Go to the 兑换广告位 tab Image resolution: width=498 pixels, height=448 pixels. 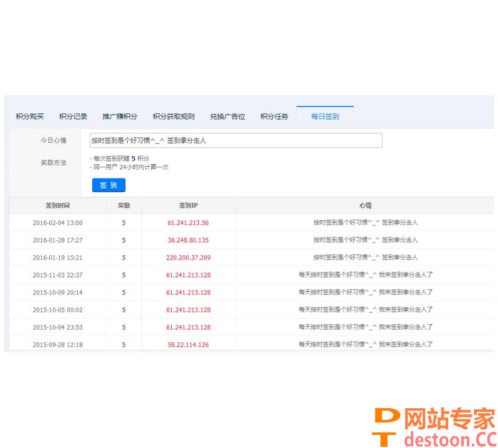click(x=227, y=116)
